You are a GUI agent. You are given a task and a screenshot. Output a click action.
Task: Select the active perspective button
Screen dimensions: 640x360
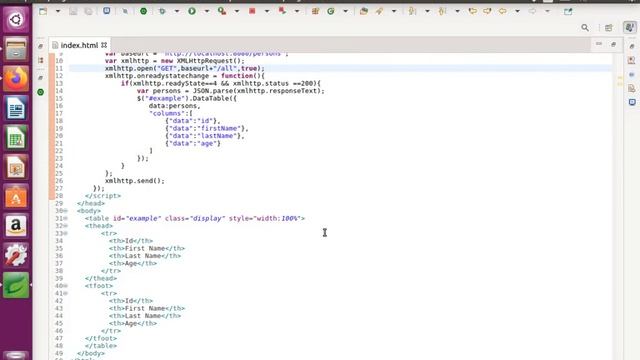630,27
